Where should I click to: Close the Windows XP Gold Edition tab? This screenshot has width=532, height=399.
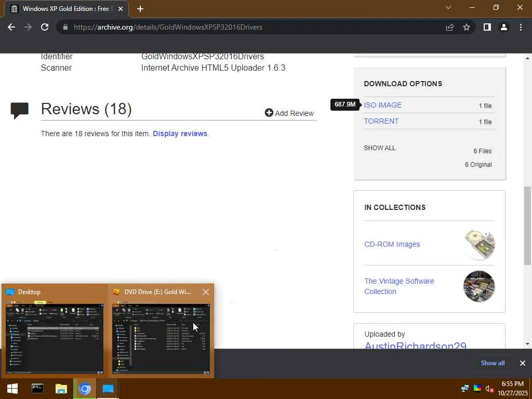pos(121,9)
